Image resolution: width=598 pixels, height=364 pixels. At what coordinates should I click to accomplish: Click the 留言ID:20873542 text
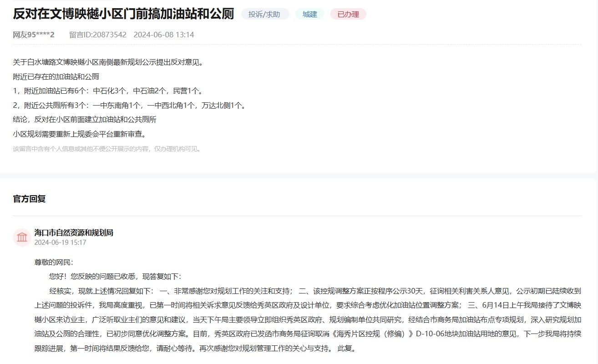coord(97,35)
